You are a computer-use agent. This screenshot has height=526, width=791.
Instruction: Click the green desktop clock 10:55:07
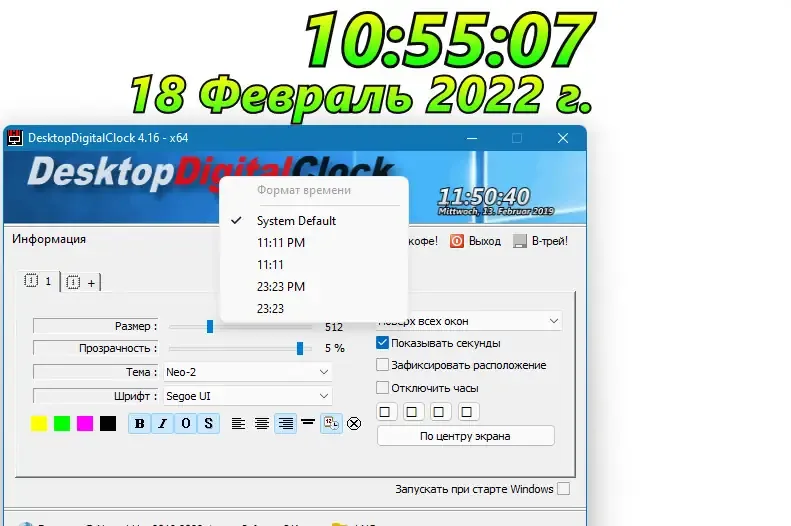(x=449, y=40)
